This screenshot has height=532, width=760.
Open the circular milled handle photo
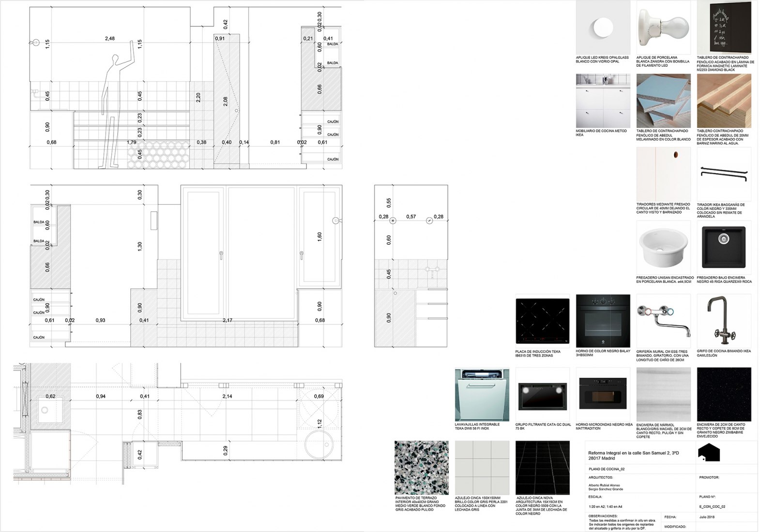(x=663, y=174)
